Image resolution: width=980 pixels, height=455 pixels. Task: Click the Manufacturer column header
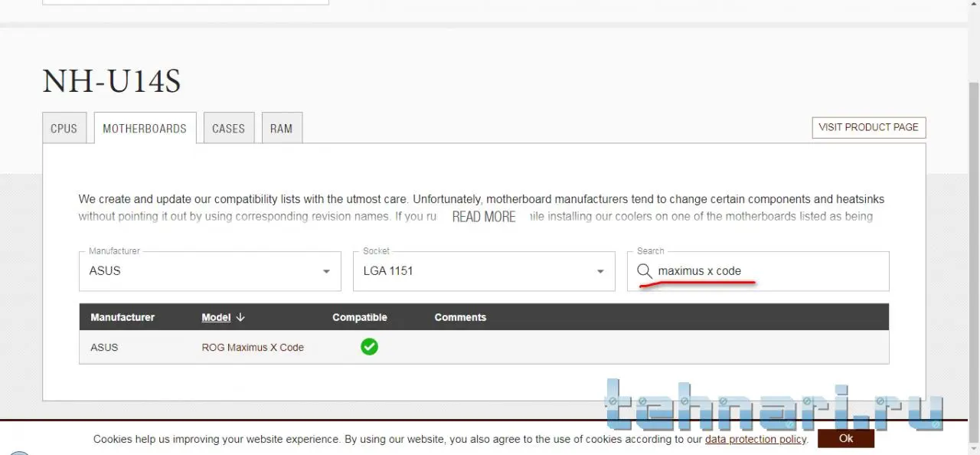[122, 317]
